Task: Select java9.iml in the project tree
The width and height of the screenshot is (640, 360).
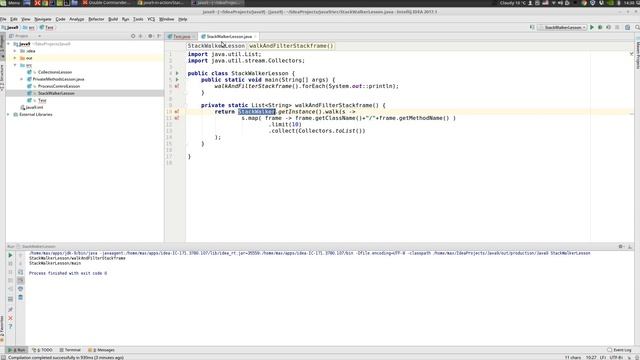Action: 32,107
